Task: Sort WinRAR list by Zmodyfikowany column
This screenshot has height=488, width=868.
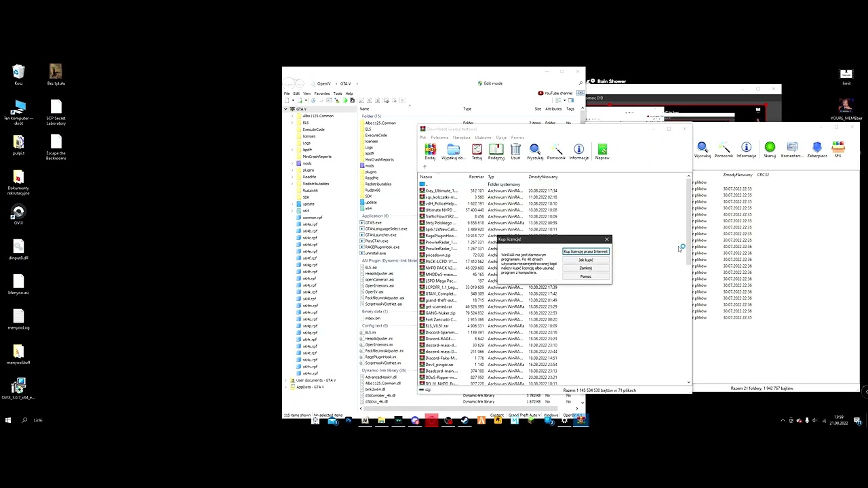Action: (x=542, y=177)
